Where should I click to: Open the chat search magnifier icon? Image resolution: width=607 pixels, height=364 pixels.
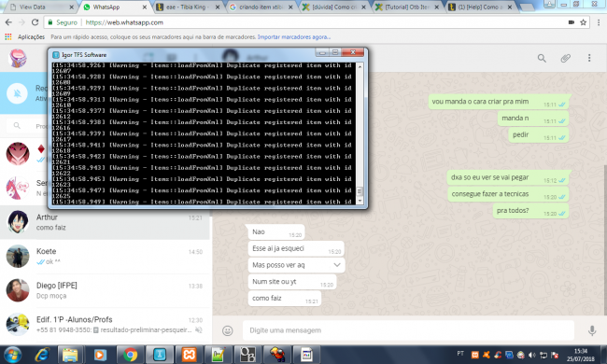click(x=542, y=59)
